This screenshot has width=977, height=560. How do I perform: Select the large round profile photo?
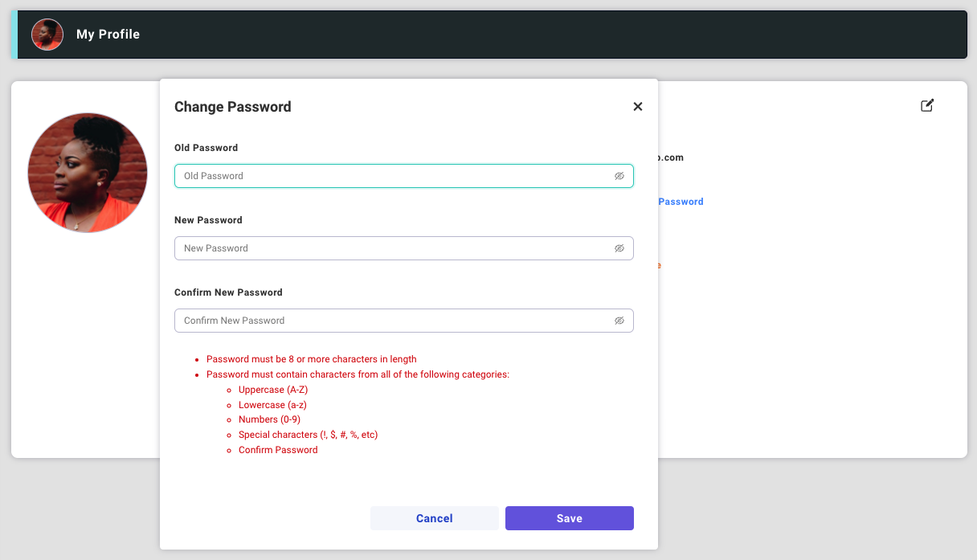click(x=88, y=173)
